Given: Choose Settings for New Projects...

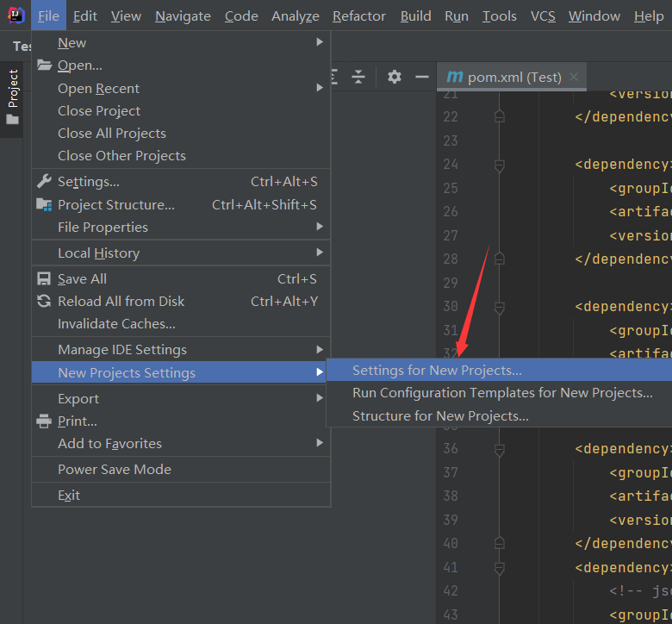Looking at the screenshot, I should coord(500,370).
